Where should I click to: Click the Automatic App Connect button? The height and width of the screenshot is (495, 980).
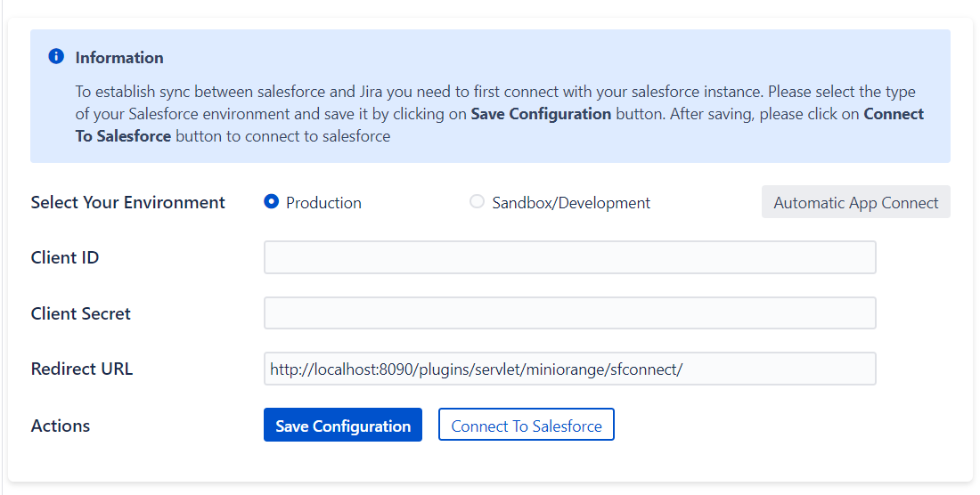click(x=855, y=201)
